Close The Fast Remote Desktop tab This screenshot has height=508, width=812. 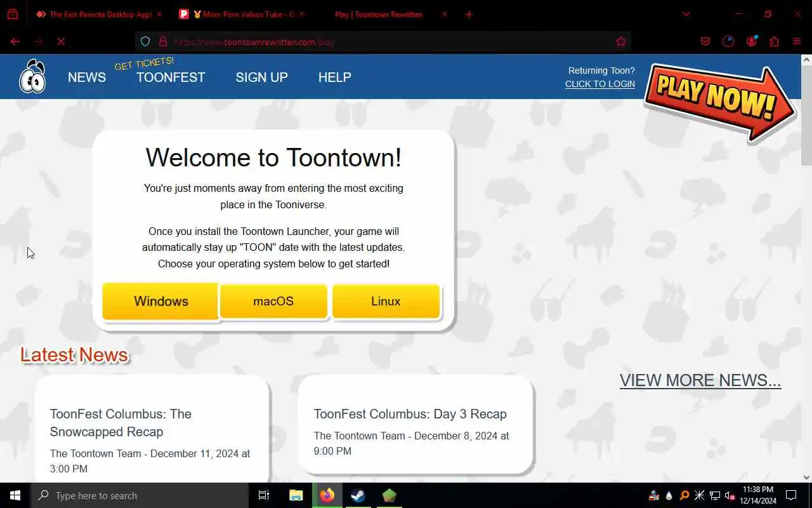coord(159,14)
